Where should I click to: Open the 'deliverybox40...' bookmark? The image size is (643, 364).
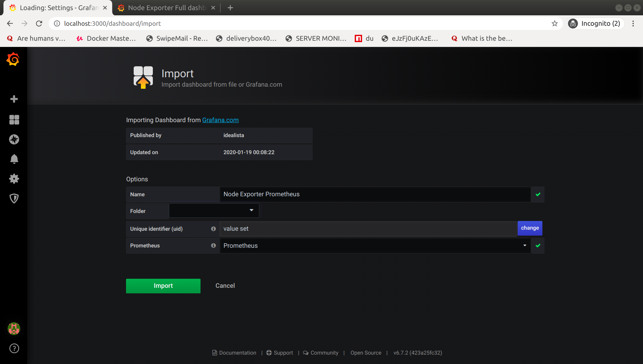tap(246, 38)
